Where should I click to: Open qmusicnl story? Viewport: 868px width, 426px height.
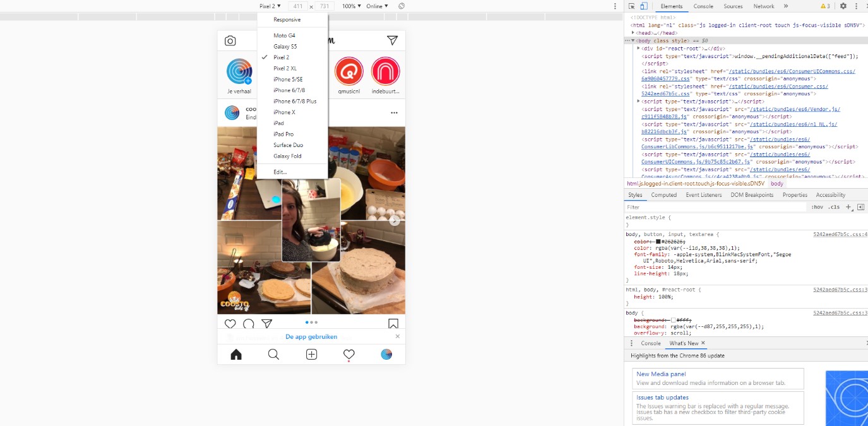pyautogui.click(x=349, y=71)
